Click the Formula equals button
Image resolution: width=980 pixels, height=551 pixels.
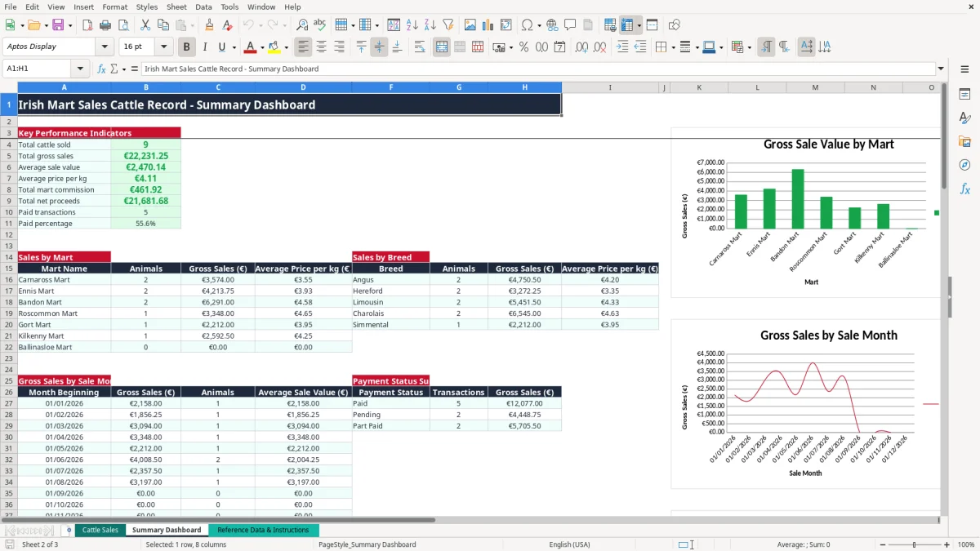pos(134,69)
